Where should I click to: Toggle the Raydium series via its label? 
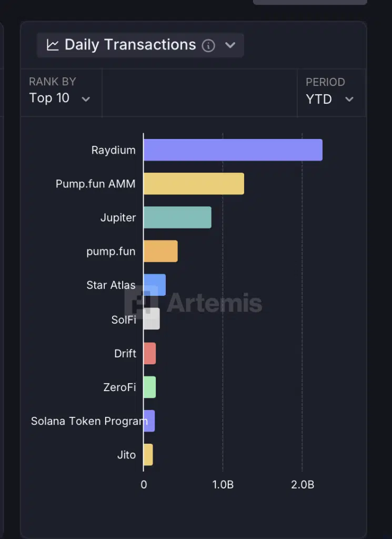point(114,149)
